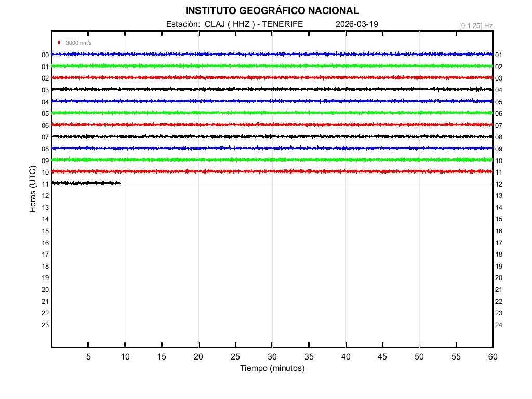Select the red trace on the hour 02 row
The image size is (532, 399).
coord(272,77)
